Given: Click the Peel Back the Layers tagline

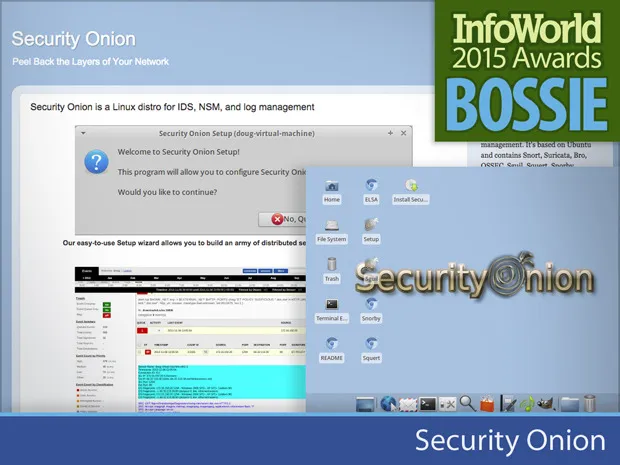Looking at the screenshot, I should (x=91, y=62).
